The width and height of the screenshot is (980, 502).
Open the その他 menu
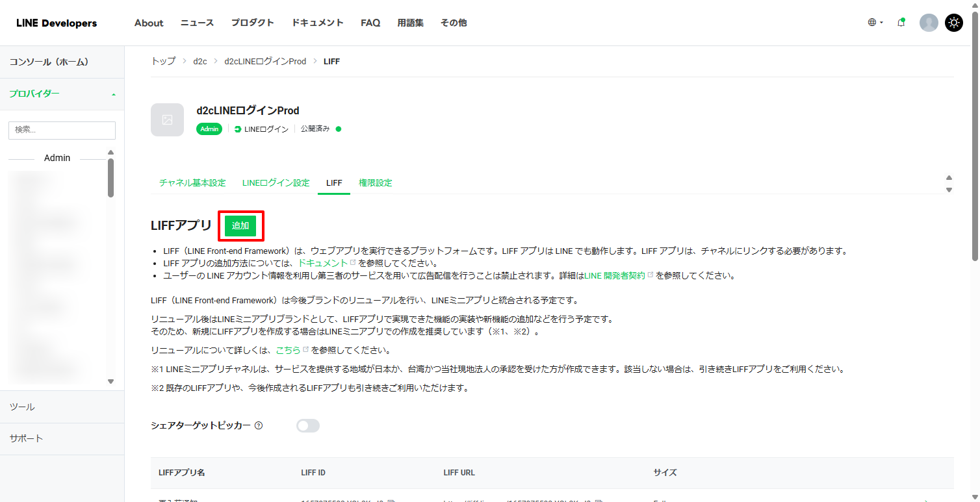coord(454,23)
